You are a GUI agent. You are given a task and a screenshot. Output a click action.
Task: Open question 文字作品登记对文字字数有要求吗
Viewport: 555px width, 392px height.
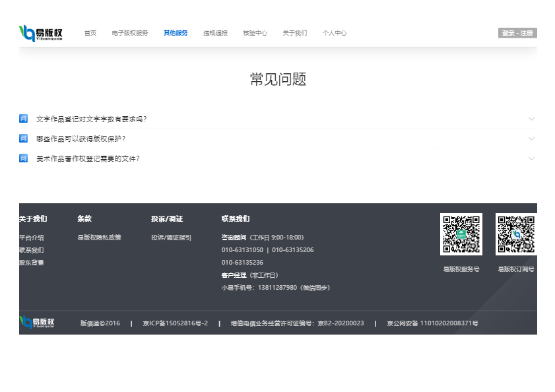click(x=91, y=119)
